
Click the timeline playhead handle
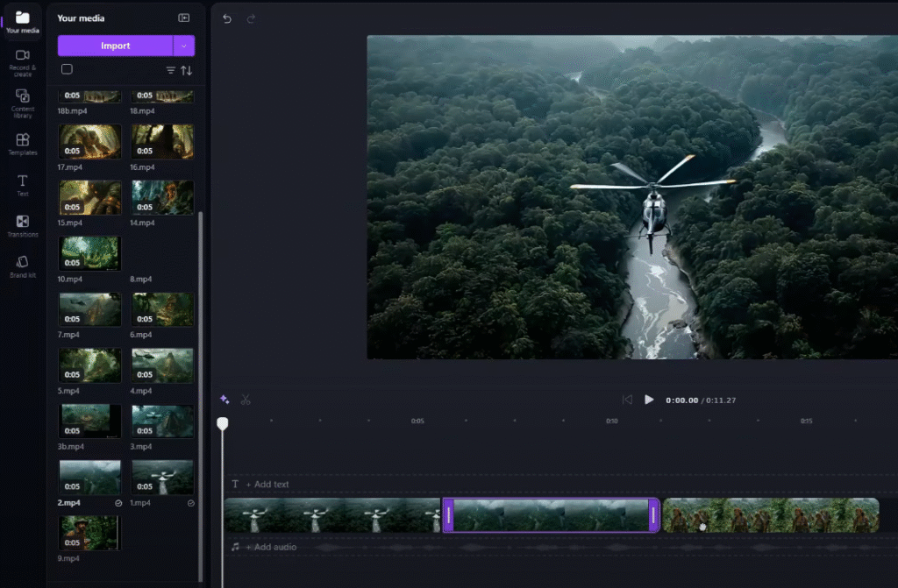tap(222, 423)
